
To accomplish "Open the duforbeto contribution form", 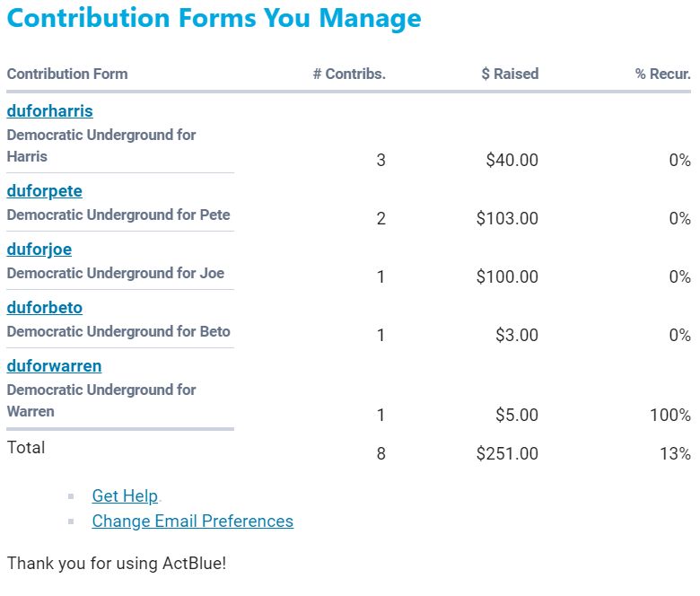I will coord(44,308).
